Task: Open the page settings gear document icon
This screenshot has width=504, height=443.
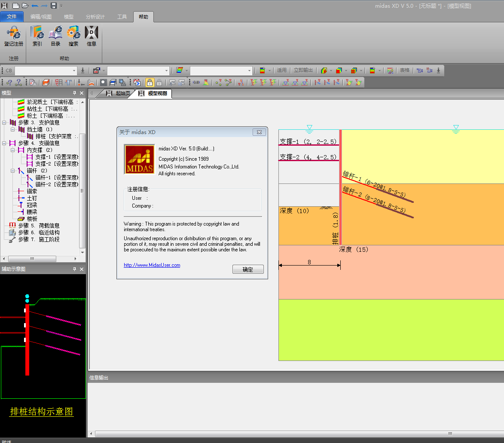Action: pyautogui.click(x=33, y=82)
